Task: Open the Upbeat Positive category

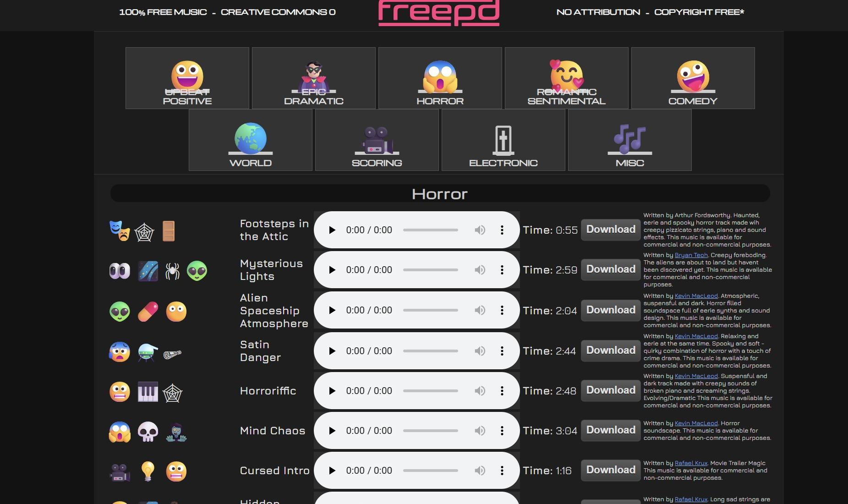Action: [187, 78]
